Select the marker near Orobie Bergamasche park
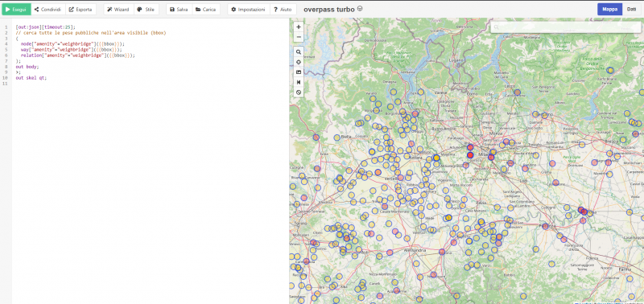 click(610, 70)
